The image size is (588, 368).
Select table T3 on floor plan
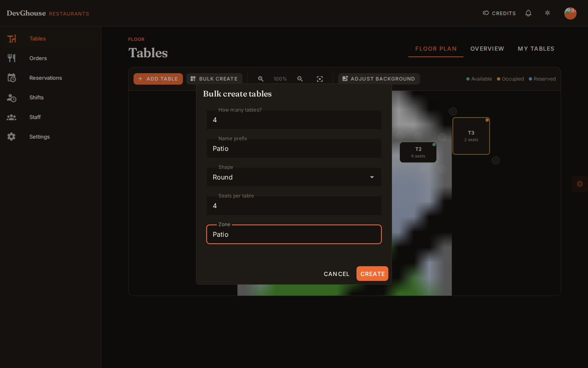471,136
